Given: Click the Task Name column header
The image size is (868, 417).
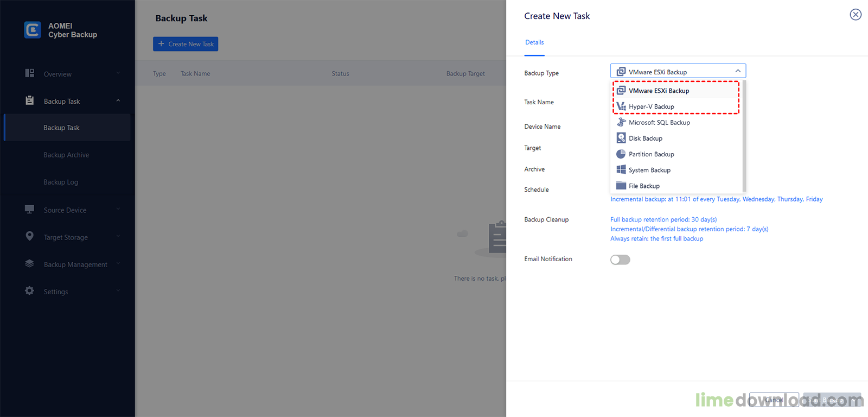Looking at the screenshot, I should [x=195, y=73].
